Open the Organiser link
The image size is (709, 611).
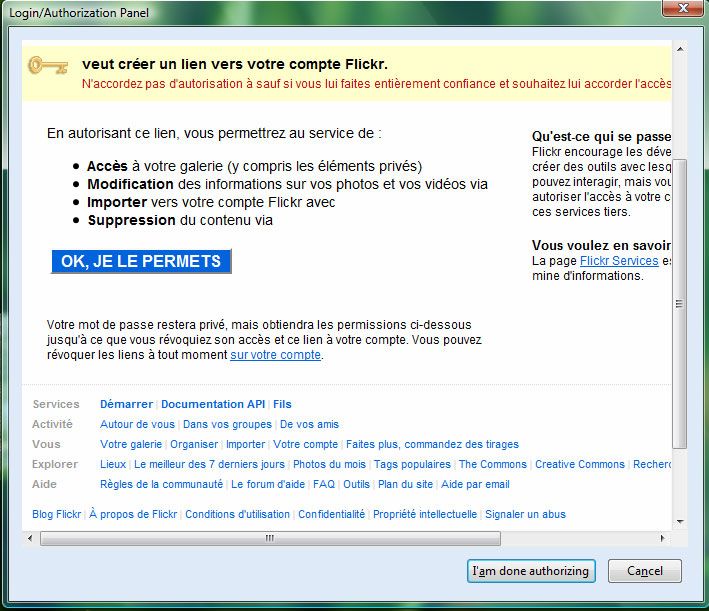tap(194, 444)
